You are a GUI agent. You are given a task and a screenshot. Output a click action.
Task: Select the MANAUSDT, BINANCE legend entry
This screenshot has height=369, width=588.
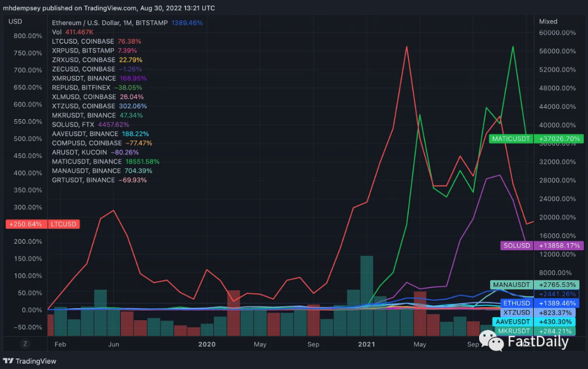pyautogui.click(x=102, y=171)
